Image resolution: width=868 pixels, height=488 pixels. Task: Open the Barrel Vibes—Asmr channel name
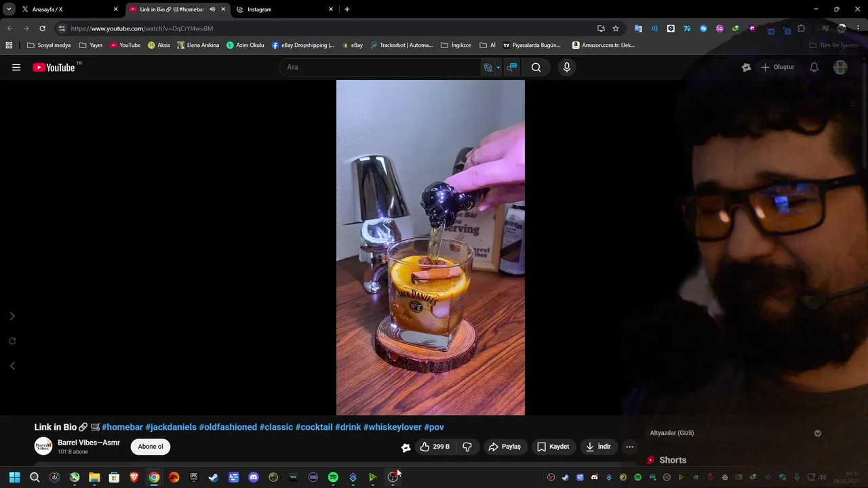tap(89, 443)
